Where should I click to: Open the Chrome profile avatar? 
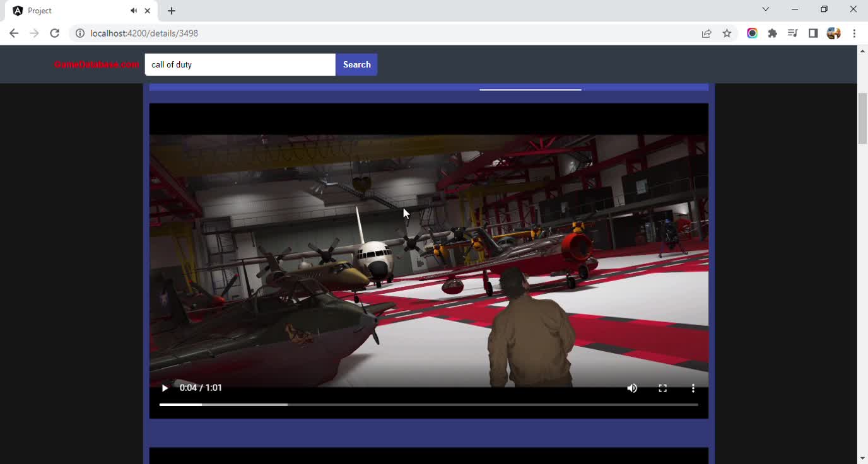tap(833, 33)
